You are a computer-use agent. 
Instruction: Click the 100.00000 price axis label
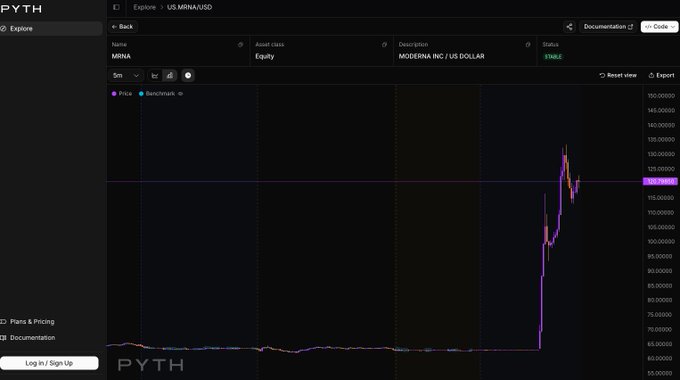click(x=661, y=242)
